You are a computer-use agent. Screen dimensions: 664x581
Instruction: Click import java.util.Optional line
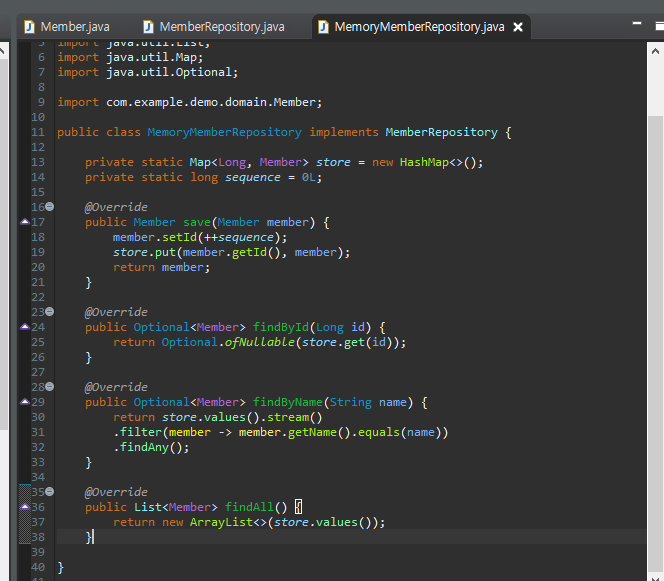(147, 72)
